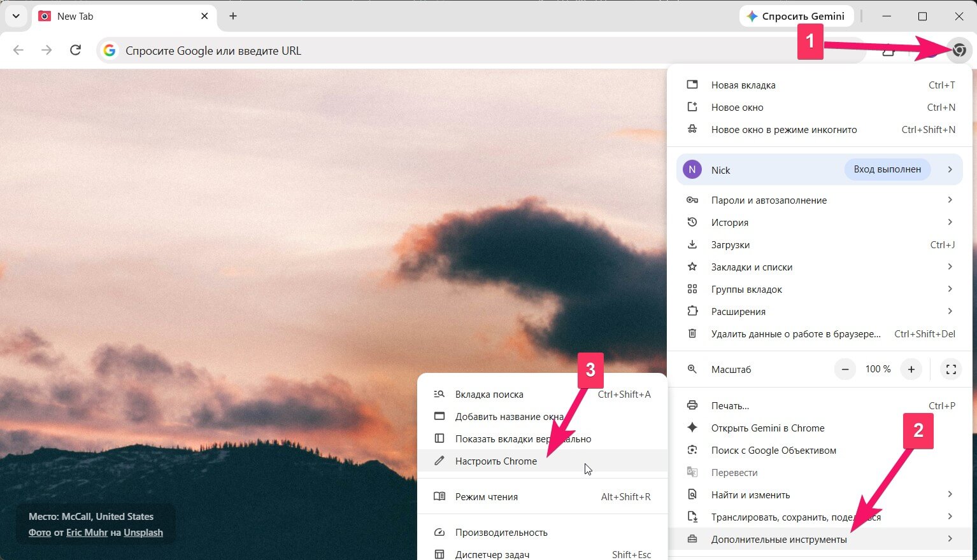Open the tab search dropdown arrow

16,16
